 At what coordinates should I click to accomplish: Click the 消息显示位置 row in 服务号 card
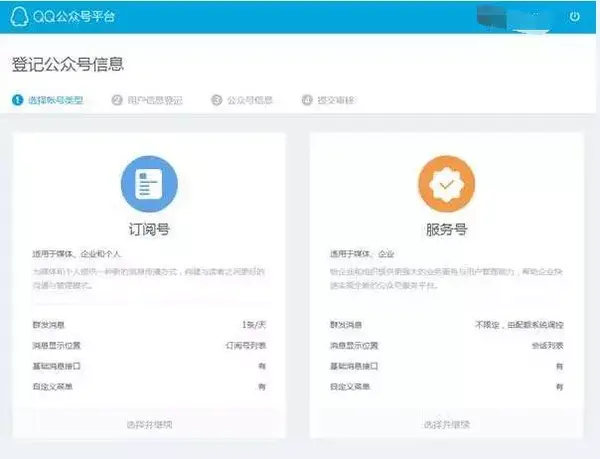pyautogui.click(x=445, y=345)
